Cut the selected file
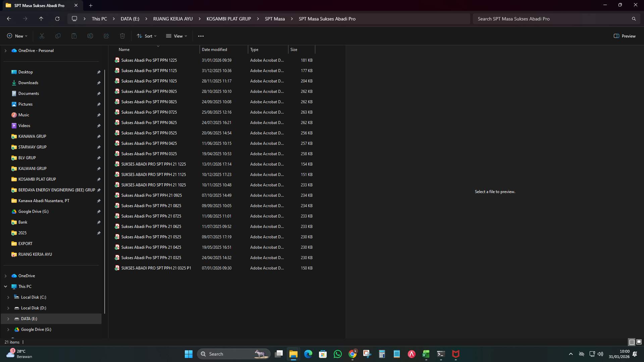Viewport: 644px width, 362px height. pos(42,36)
